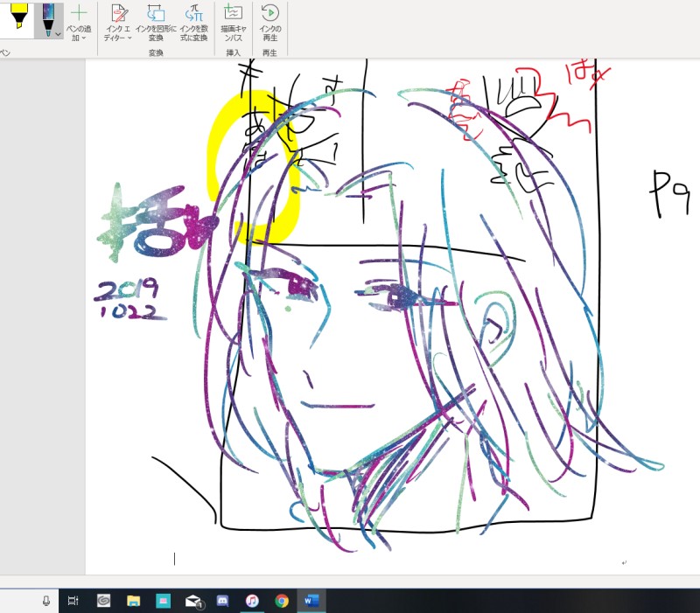
Task: Click the black 'Pq' handwriting at right
Action: (x=669, y=193)
